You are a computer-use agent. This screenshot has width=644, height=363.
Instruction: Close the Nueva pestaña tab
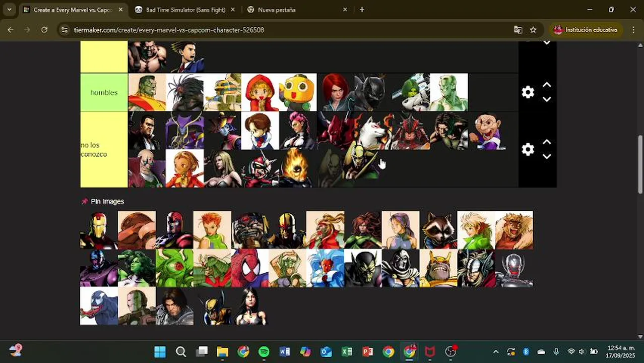click(x=345, y=10)
